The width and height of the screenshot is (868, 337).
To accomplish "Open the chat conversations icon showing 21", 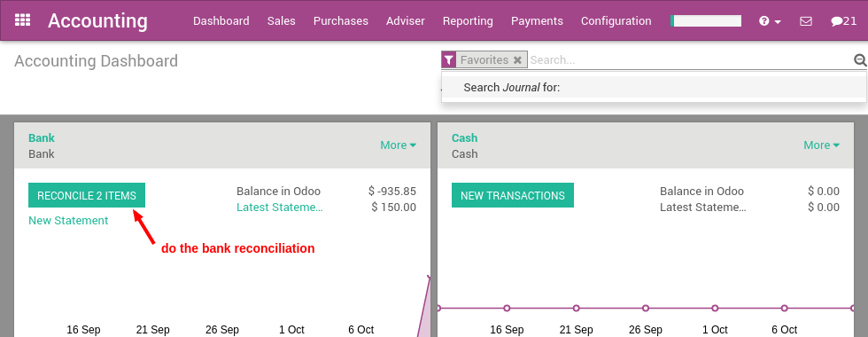I will pos(843,21).
